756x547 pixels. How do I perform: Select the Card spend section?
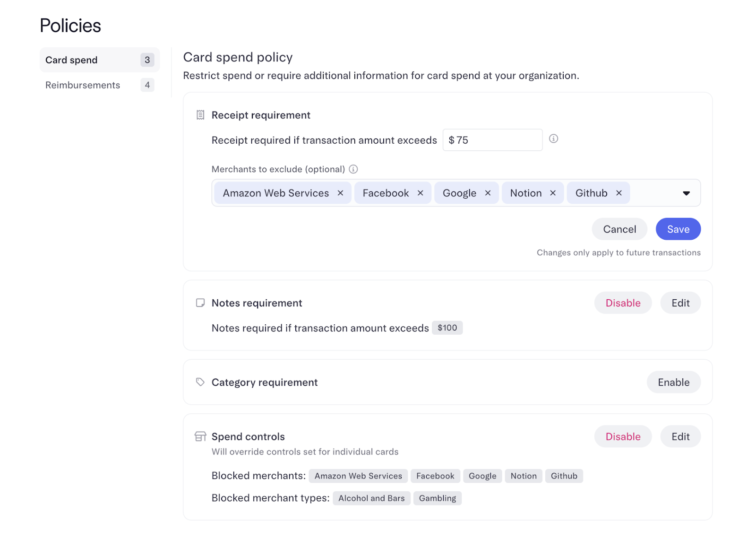click(x=71, y=60)
